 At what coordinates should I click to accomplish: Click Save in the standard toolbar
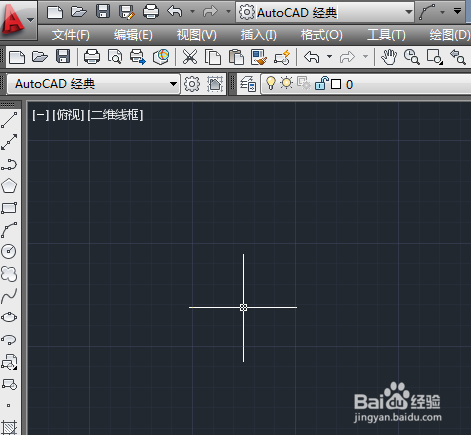(x=63, y=57)
